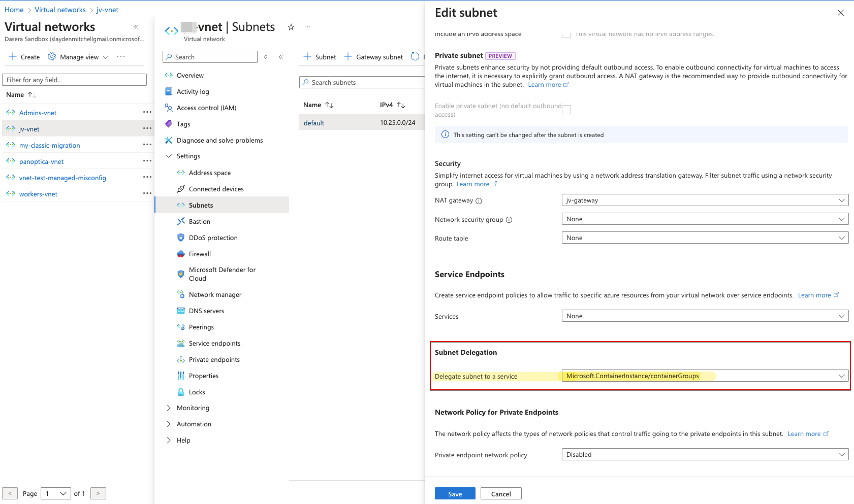Toggle Enable private subnet checkbox
The width and height of the screenshot is (854, 504).
tap(566, 110)
